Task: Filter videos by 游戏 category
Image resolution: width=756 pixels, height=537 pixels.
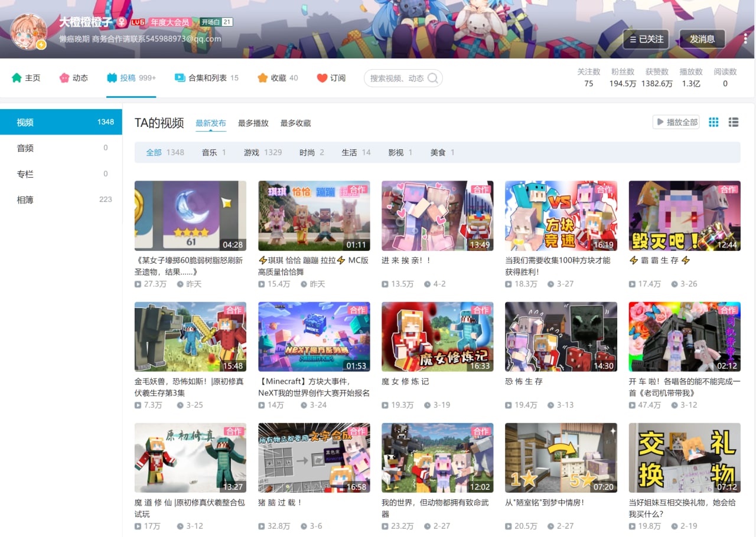Action: pyautogui.click(x=252, y=152)
